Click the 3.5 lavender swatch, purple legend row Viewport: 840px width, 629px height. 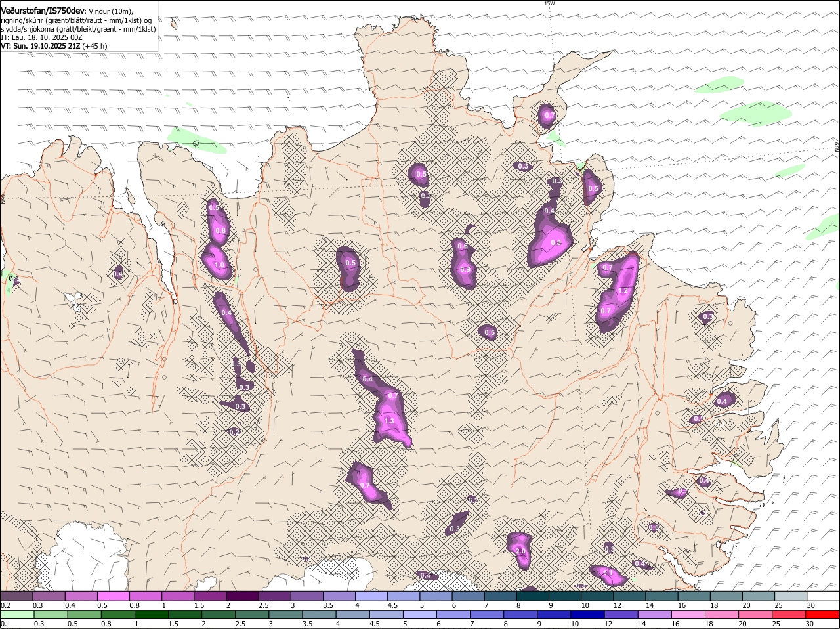339,596
